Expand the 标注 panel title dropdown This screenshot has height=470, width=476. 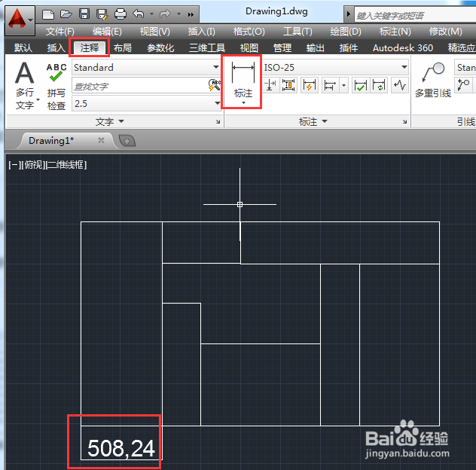pyautogui.click(x=313, y=122)
